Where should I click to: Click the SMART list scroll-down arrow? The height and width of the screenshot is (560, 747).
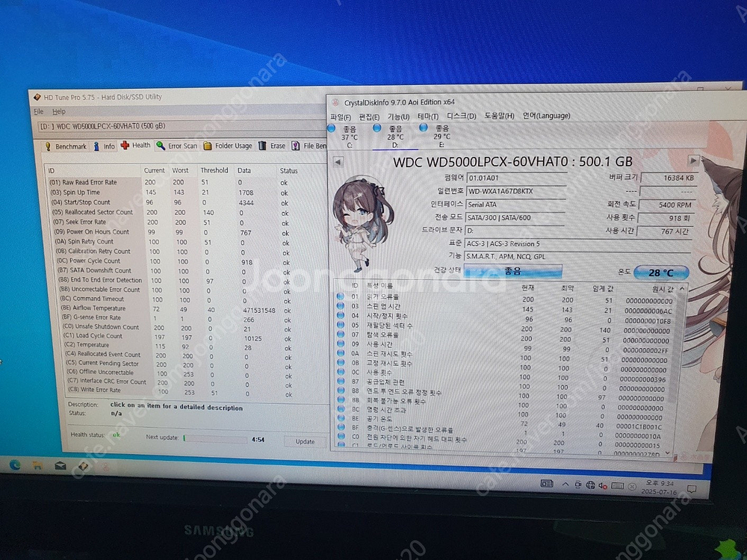667,453
